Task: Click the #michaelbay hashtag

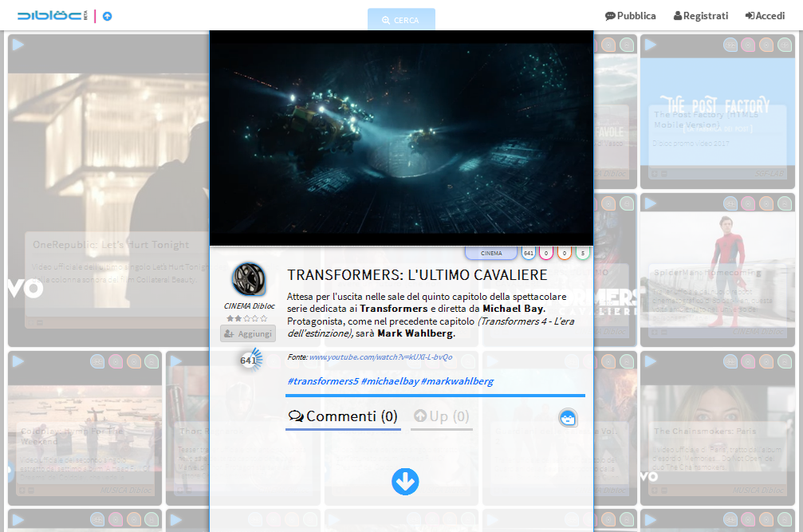Action: (390, 381)
